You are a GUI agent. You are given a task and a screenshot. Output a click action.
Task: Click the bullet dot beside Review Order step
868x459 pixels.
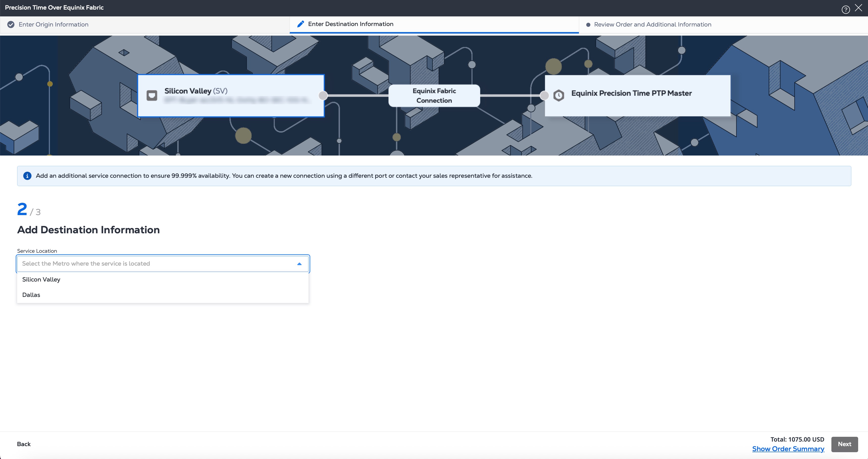[588, 25]
